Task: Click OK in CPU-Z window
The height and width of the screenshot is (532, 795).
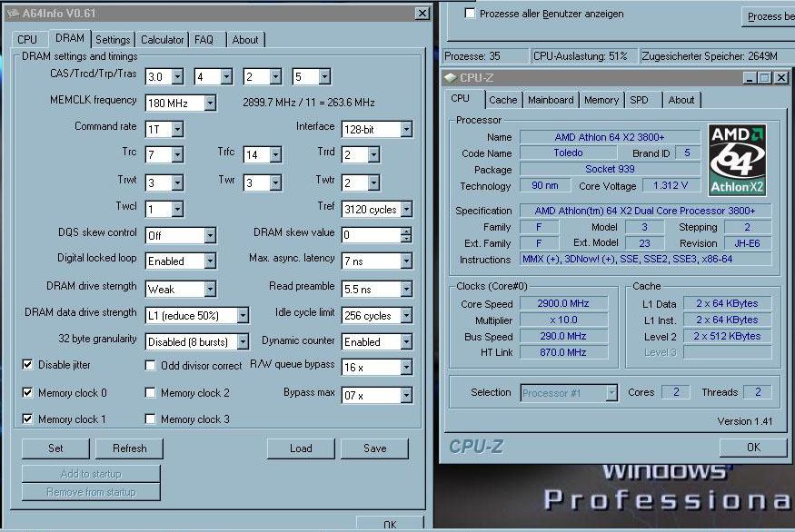Action: coord(753,448)
